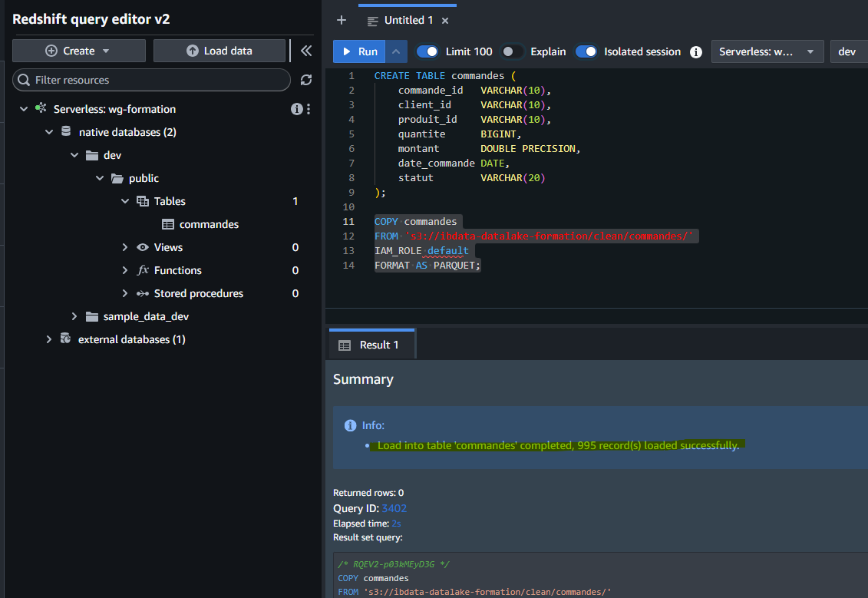Click the Load data button
The height and width of the screenshot is (598, 868).
[219, 51]
